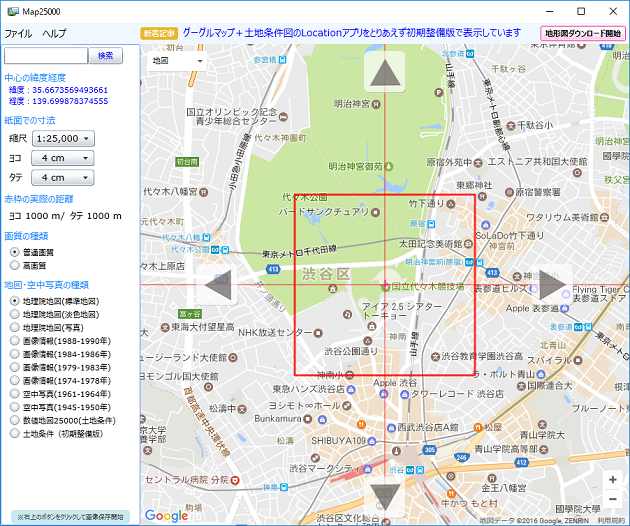Viewport: 630px width, 526px height.
Task: Select 空中写真(1945-1950年) option
Action: coord(15,407)
